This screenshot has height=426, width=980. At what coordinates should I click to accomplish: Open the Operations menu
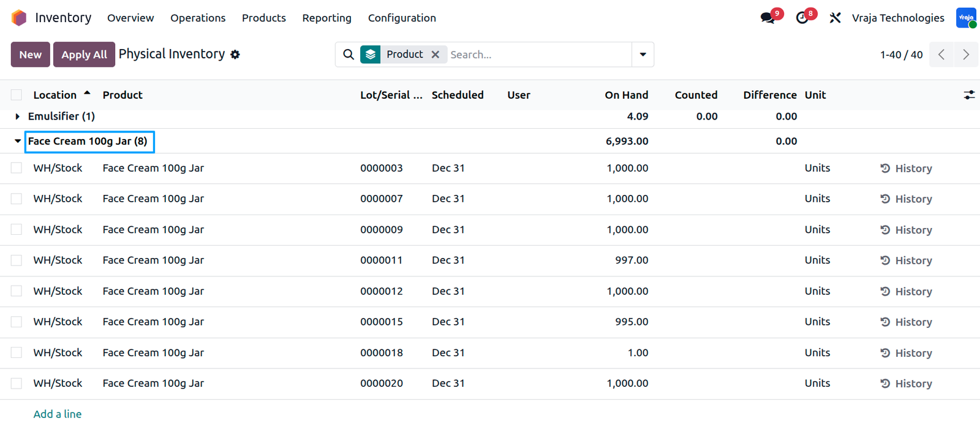[198, 18]
